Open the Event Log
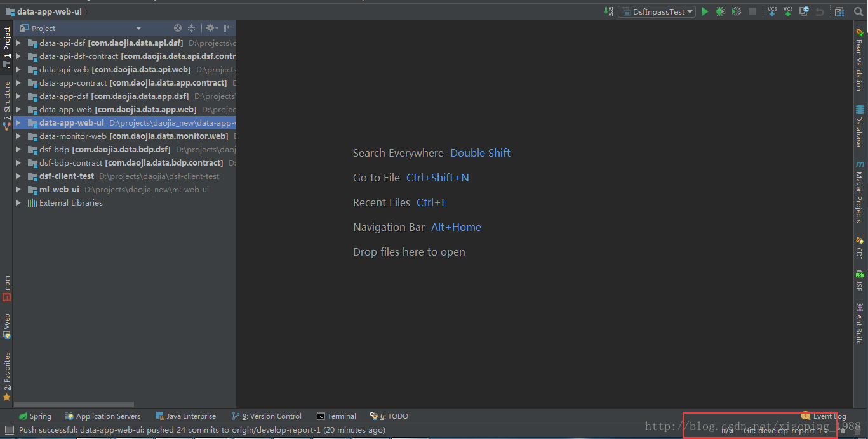Viewport: 868px width, 439px height. tap(824, 416)
